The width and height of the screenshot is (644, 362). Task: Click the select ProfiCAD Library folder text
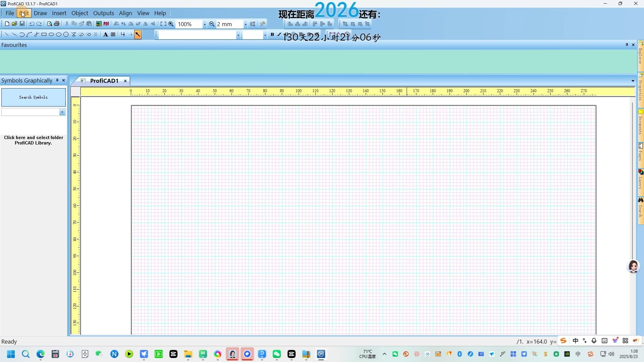tap(34, 140)
